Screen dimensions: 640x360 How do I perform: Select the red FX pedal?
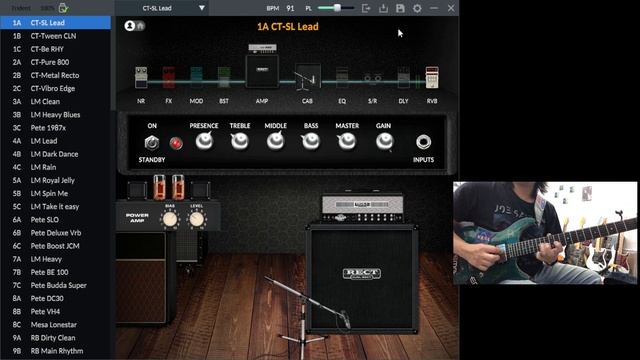169,78
